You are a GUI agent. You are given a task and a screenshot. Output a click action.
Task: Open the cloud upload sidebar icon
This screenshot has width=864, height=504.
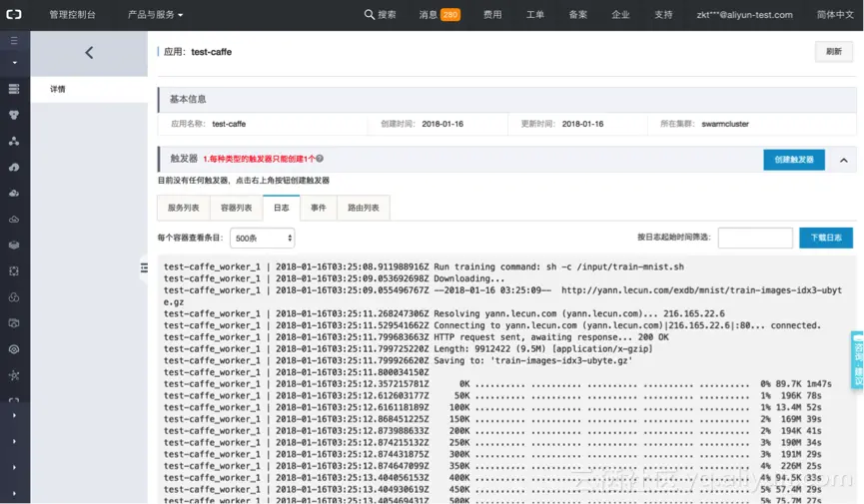(14, 167)
